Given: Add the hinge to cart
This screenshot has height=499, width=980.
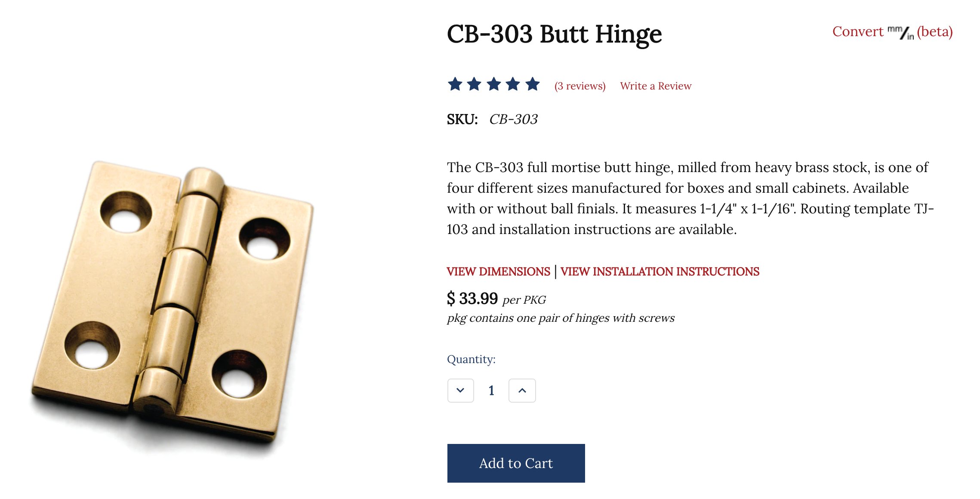Looking at the screenshot, I should click(516, 463).
